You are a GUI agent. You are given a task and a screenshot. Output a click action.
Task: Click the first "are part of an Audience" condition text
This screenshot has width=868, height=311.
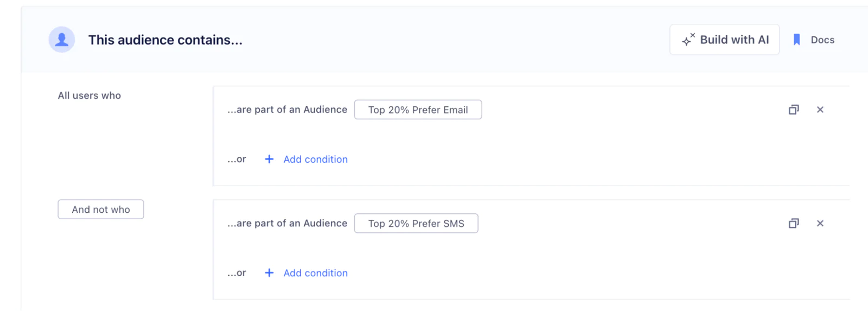tap(287, 110)
